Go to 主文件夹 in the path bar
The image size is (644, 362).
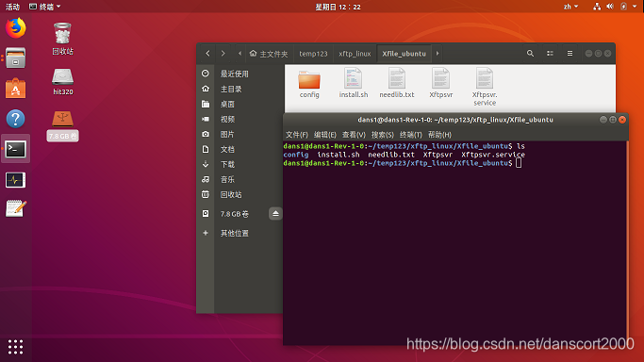[269, 54]
